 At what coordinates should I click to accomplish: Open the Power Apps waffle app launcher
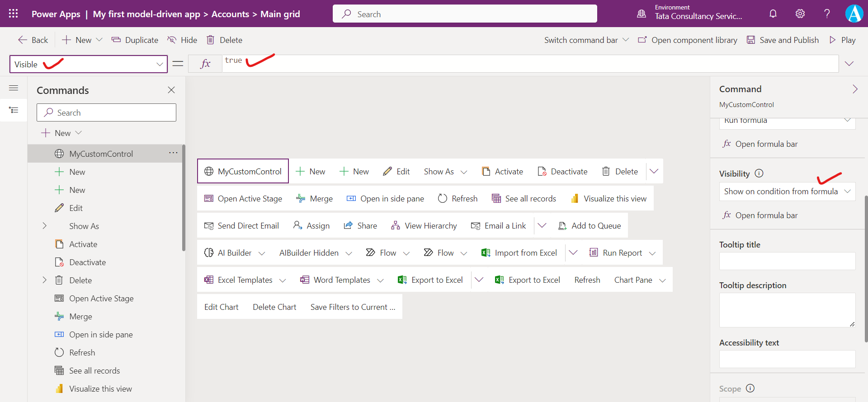coord(13,14)
